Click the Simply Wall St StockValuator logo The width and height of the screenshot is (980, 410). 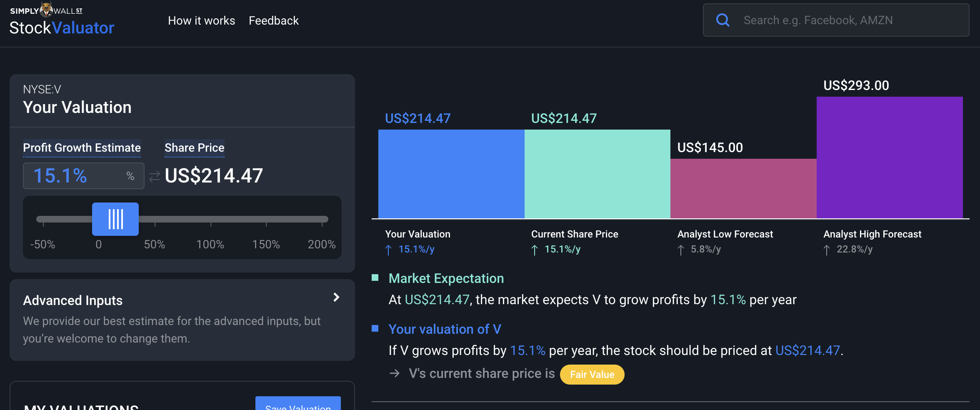coord(62,19)
